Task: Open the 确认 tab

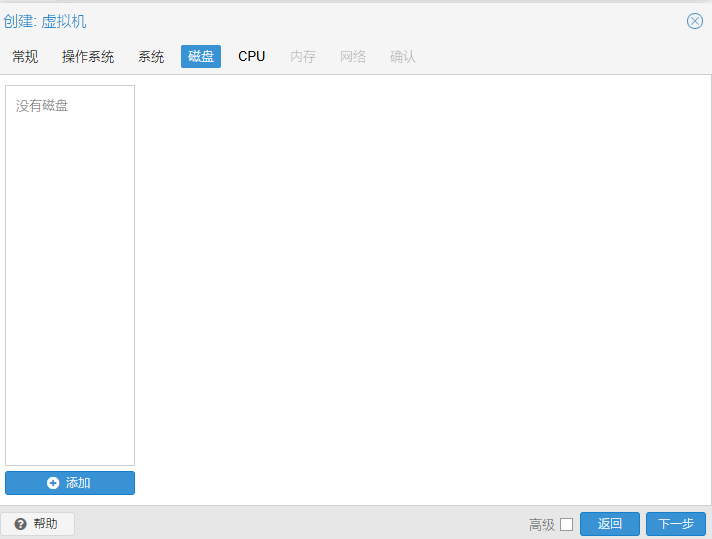Action: (x=403, y=56)
